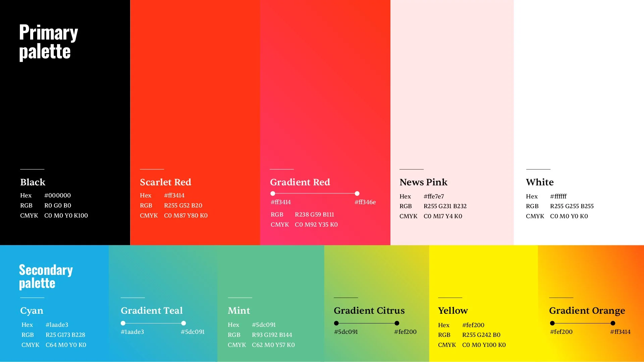Viewport: 644px width, 362px height.
Task: Click the '#ff346e' gradient end hex
Action: tap(365, 202)
